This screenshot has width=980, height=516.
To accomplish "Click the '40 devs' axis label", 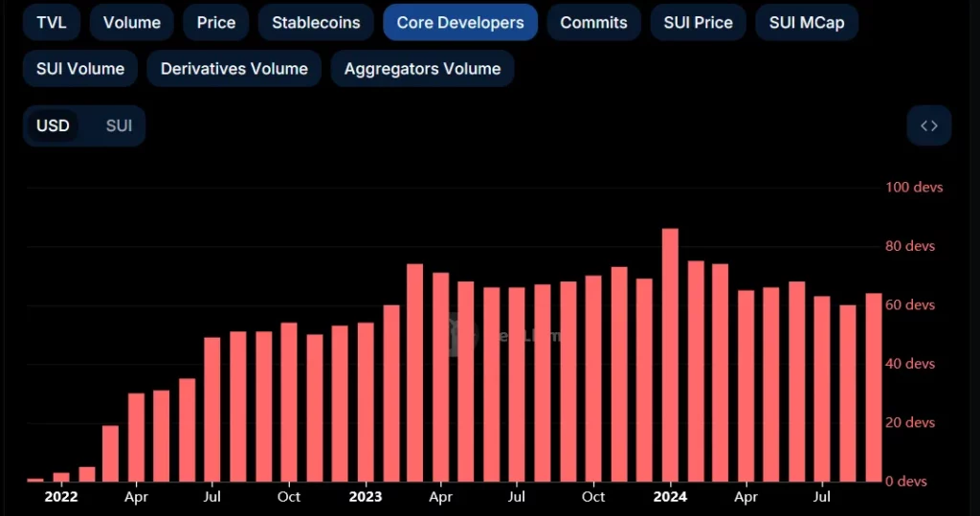I will pyautogui.click(x=910, y=364).
